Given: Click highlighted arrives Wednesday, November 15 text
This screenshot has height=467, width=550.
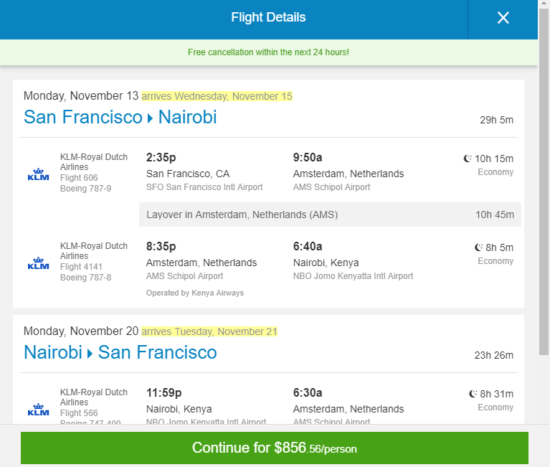Looking at the screenshot, I should (x=217, y=96).
